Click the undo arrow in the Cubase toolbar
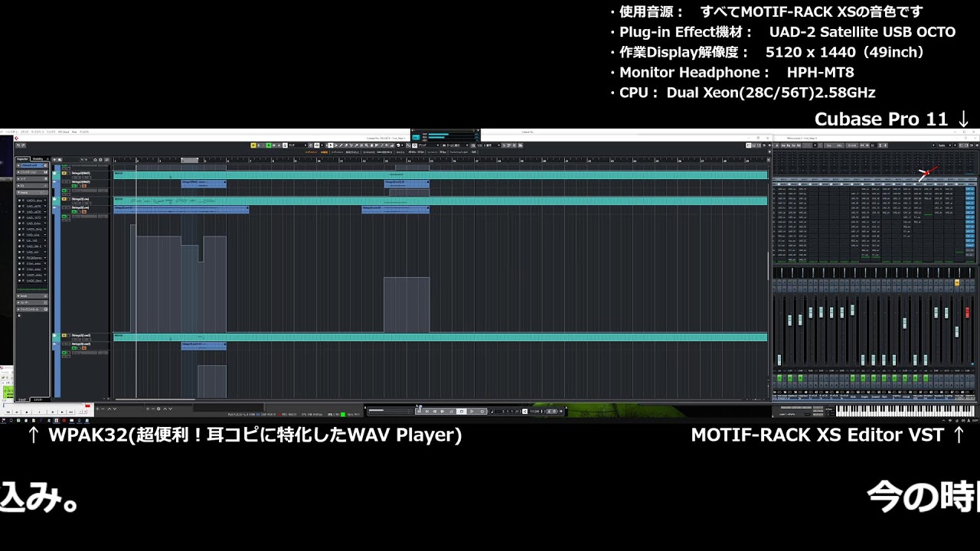Viewport: 980px width, 551px height. (18, 145)
